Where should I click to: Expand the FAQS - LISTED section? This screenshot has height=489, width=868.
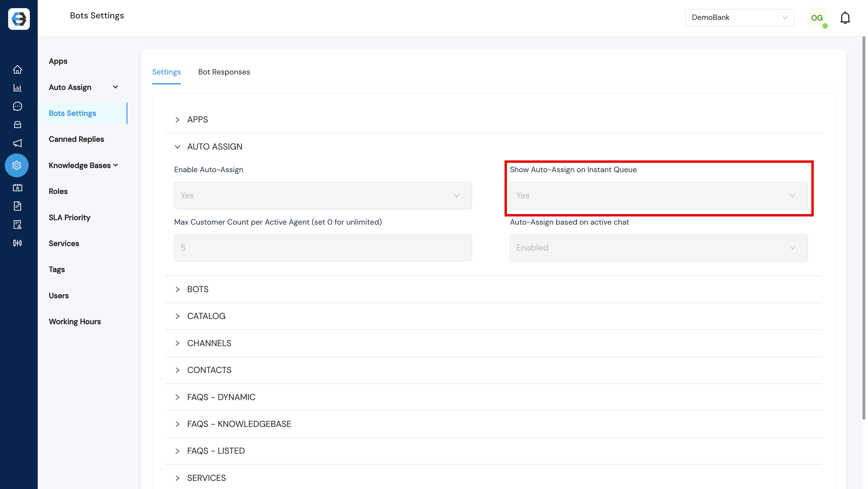[x=493, y=451]
